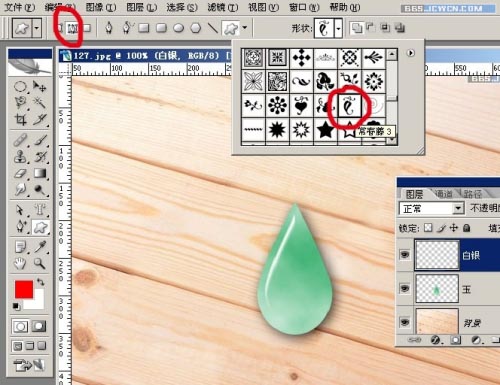Pick the solid black star shape
Screen dimensions: 500x385
(x=326, y=130)
